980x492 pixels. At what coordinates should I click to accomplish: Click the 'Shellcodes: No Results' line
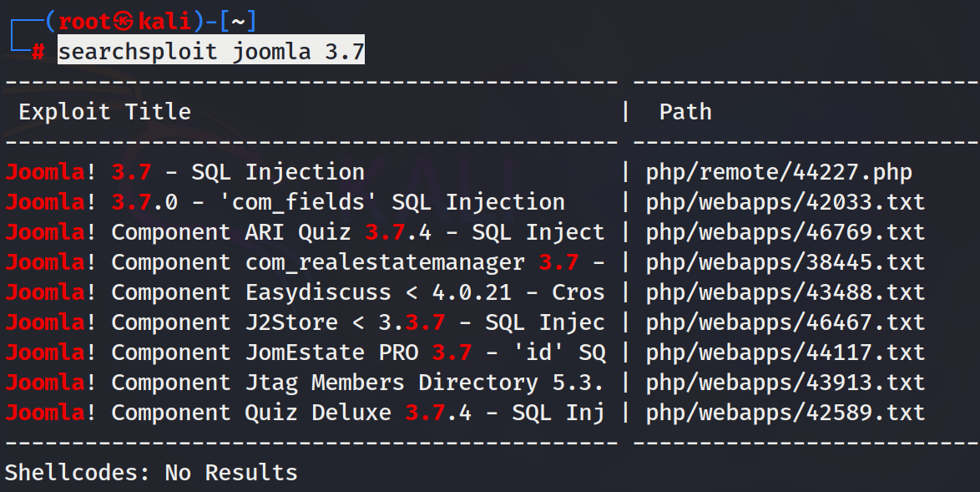pyautogui.click(x=151, y=473)
